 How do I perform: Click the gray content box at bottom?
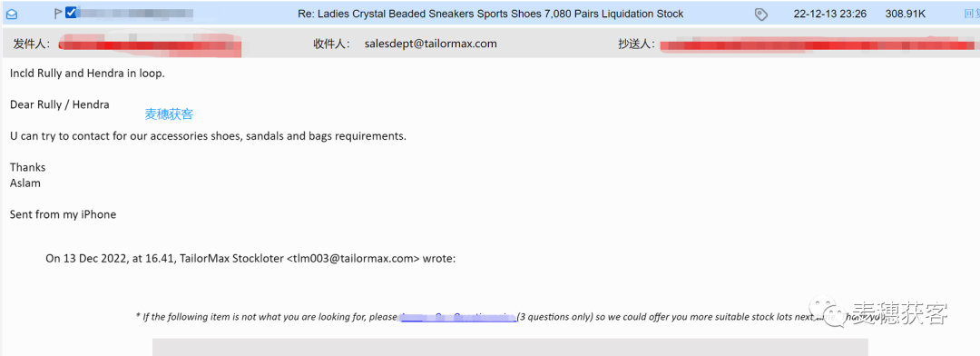pos(510,347)
